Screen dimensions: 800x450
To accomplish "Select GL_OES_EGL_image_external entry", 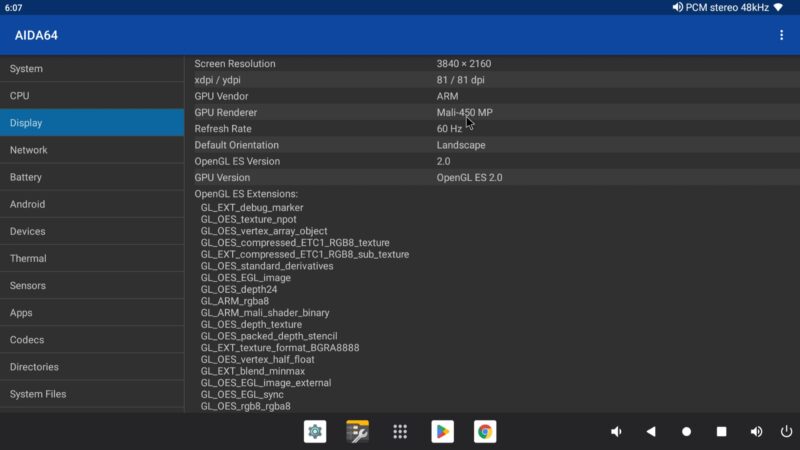I will point(266,383).
